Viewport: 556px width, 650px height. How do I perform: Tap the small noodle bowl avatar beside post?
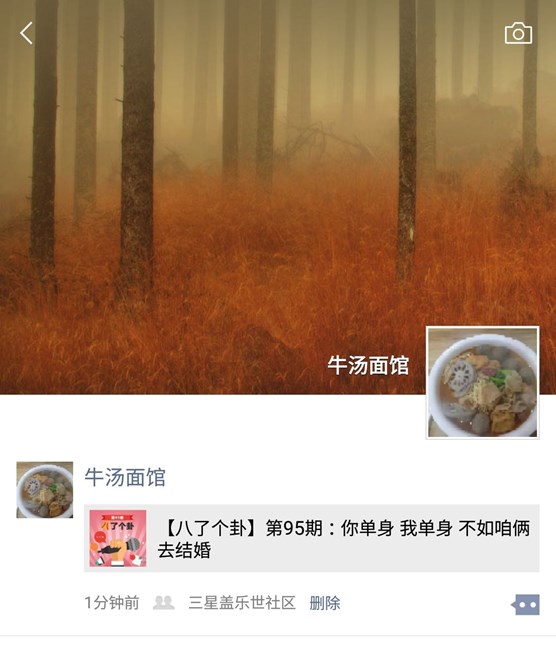coord(45,490)
